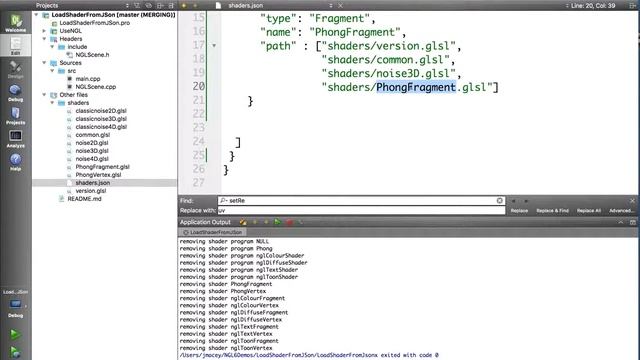Open the Projects mode

tap(16, 116)
